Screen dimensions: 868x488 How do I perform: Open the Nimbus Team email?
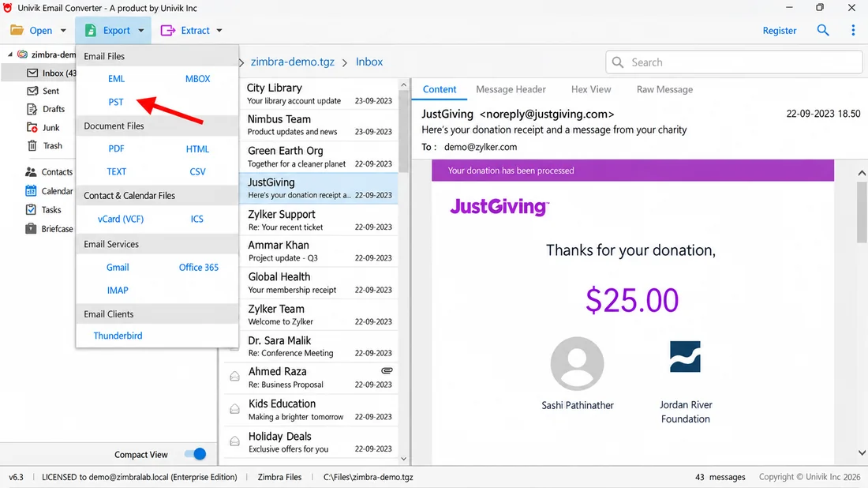click(319, 126)
